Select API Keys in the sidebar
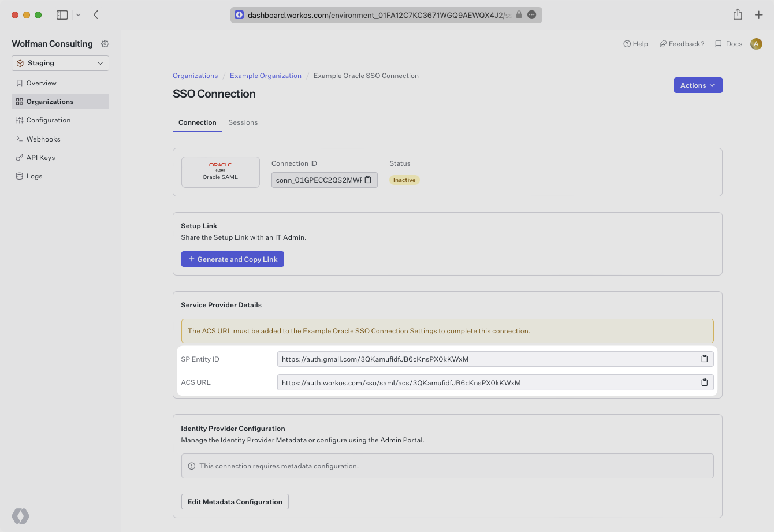The width and height of the screenshot is (774, 532). (x=43, y=157)
